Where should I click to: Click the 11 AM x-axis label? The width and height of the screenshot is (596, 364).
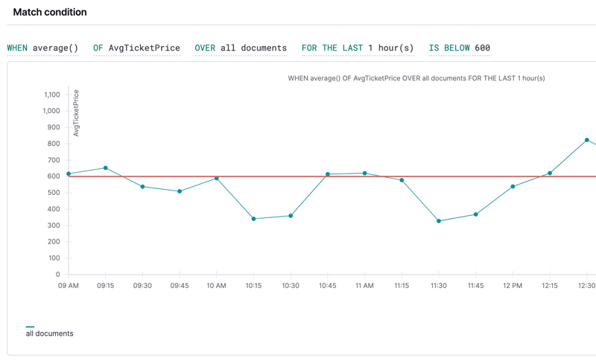(364, 286)
